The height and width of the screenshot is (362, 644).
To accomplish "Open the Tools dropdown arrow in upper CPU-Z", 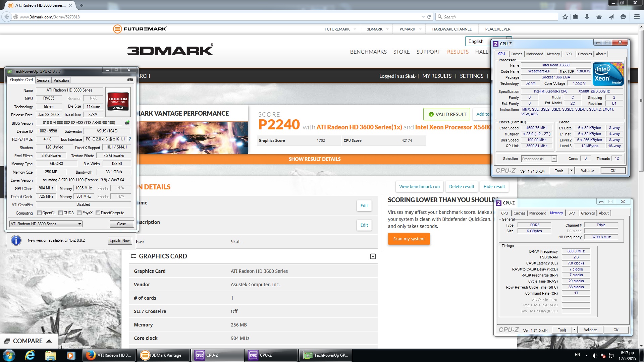I will (x=571, y=171).
